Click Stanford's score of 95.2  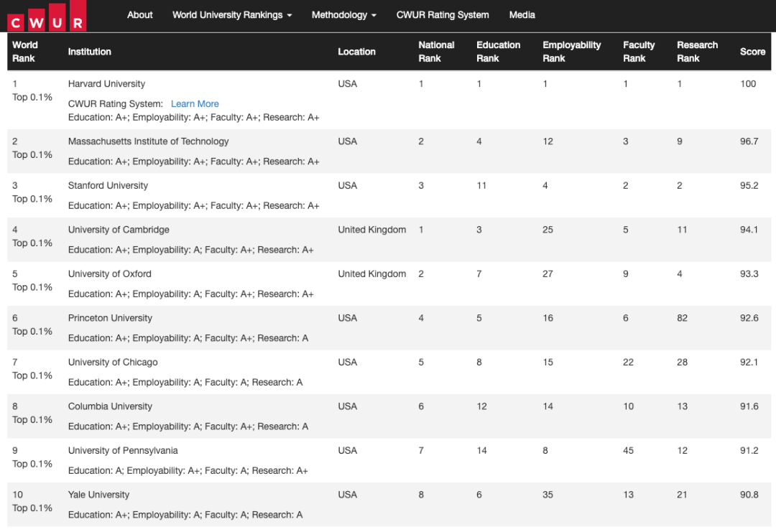(x=749, y=185)
